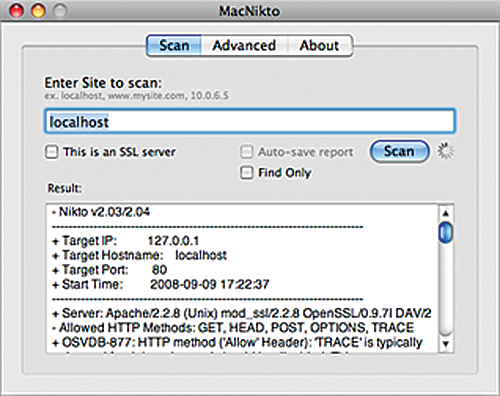Click the Server Apache/2.2.8 result line
The image size is (500, 396).
(242, 313)
